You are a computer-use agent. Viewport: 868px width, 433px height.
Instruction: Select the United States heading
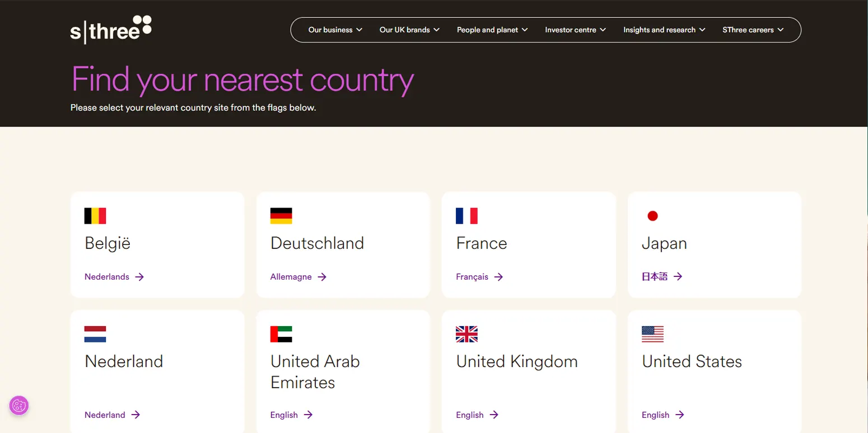(x=692, y=361)
